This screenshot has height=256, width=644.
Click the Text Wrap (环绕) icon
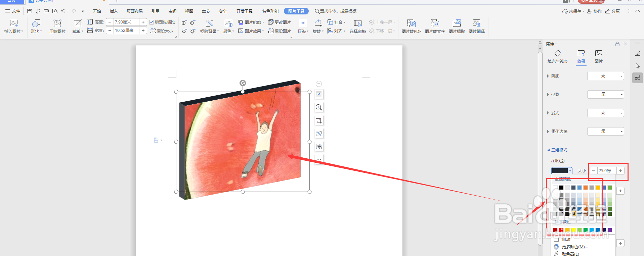[x=303, y=23]
